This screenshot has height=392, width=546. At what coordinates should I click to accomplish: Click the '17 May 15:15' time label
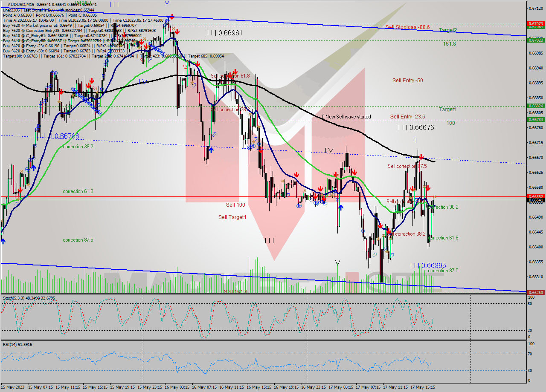(422, 387)
